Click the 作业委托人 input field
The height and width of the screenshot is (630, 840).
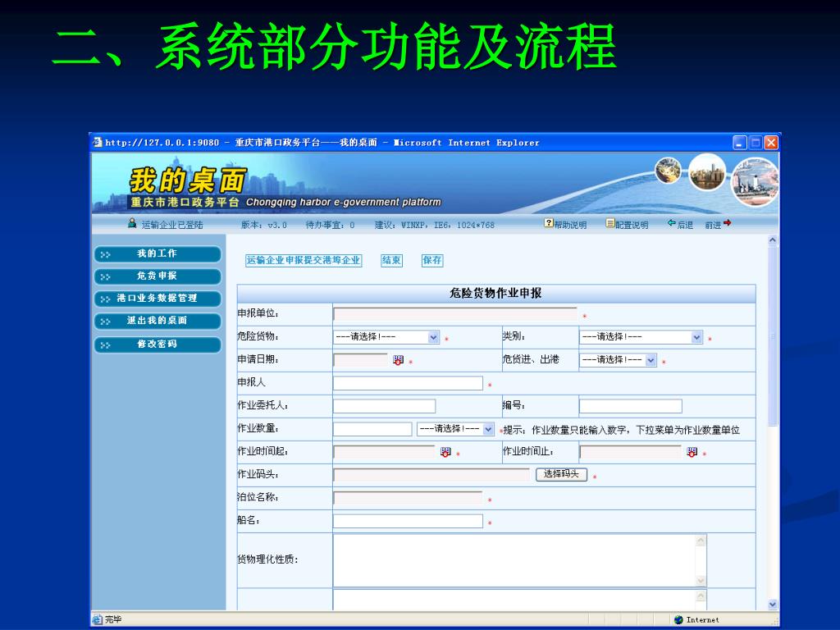pos(384,406)
